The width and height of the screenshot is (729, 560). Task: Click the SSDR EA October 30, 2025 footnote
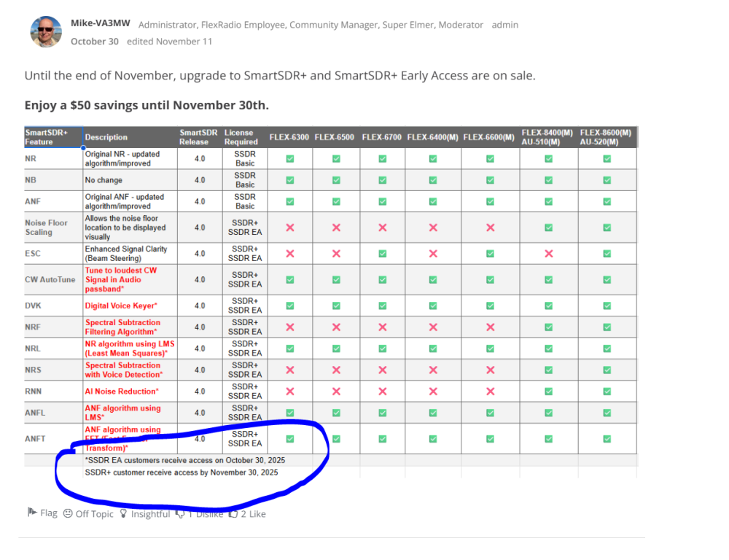tap(185, 460)
